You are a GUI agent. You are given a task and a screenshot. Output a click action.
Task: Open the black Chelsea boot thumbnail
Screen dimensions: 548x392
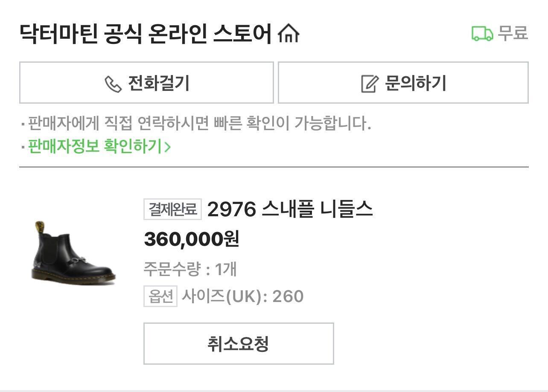tap(73, 252)
